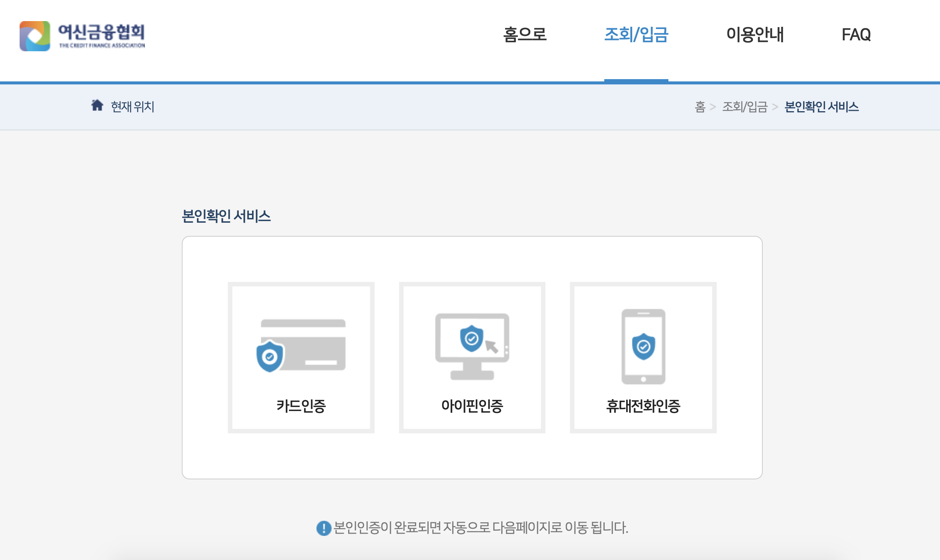This screenshot has height=560, width=940.
Task: Click the i-PIN monitor icon
Action: click(472, 346)
